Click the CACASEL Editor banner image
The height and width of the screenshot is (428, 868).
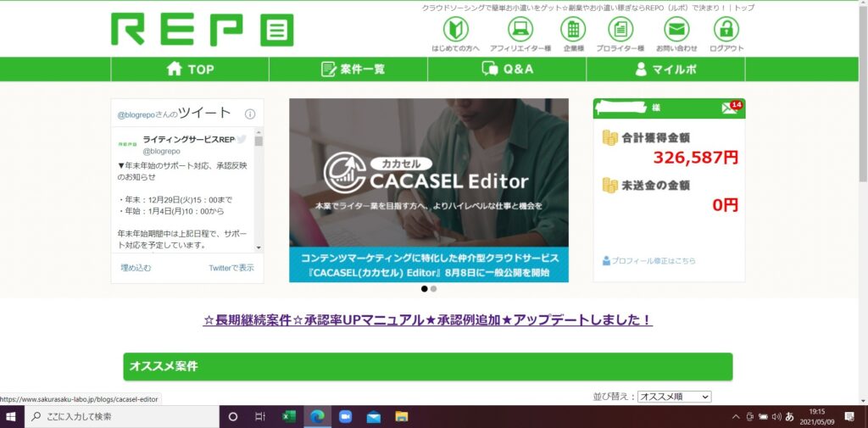pyautogui.click(x=428, y=190)
